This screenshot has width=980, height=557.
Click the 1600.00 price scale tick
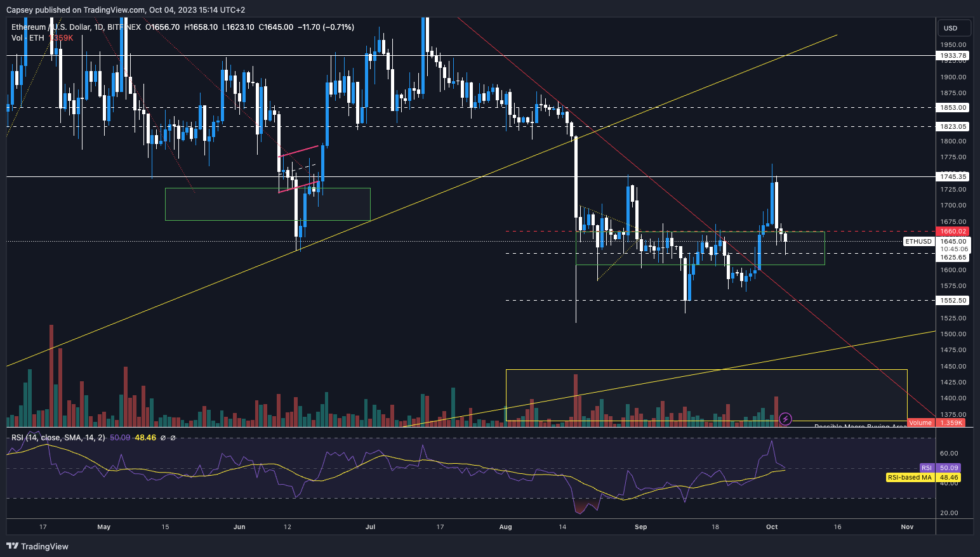(953, 270)
